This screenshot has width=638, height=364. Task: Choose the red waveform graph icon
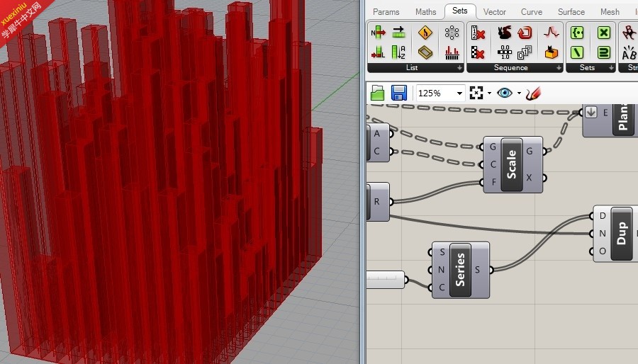(552, 33)
